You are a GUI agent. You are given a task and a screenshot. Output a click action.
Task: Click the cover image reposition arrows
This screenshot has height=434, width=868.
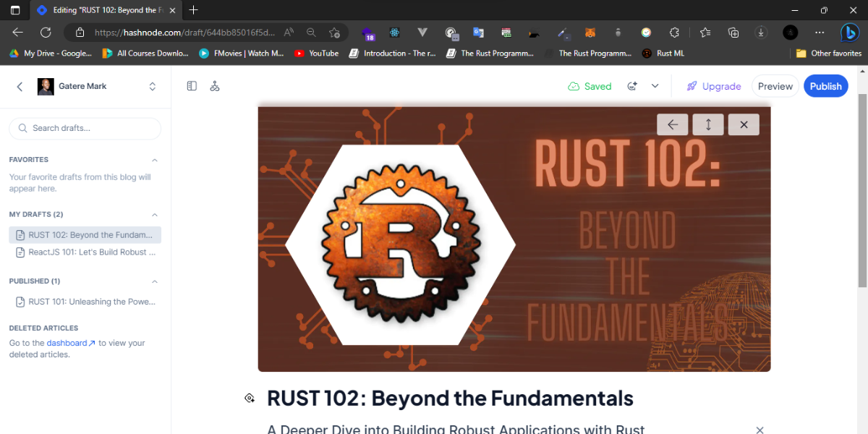pyautogui.click(x=708, y=124)
